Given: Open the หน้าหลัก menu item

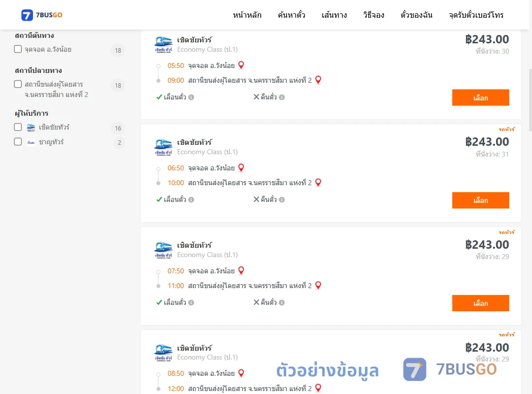Looking at the screenshot, I should pos(247,15).
